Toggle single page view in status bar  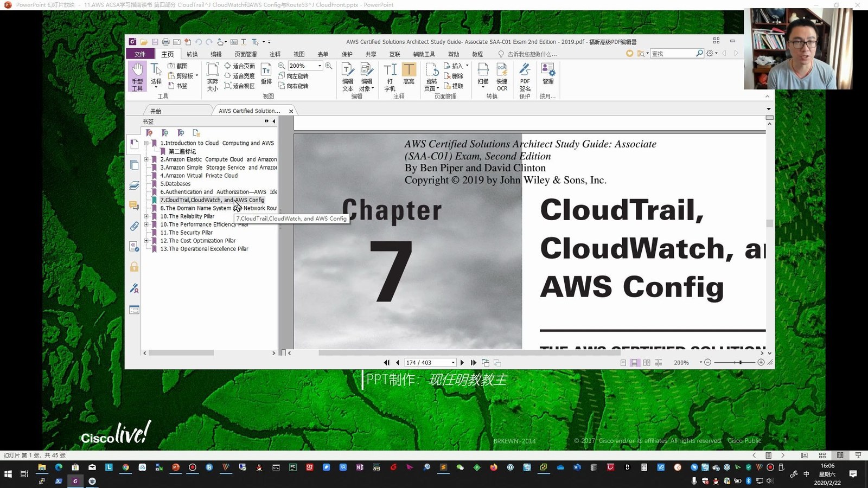click(x=623, y=362)
